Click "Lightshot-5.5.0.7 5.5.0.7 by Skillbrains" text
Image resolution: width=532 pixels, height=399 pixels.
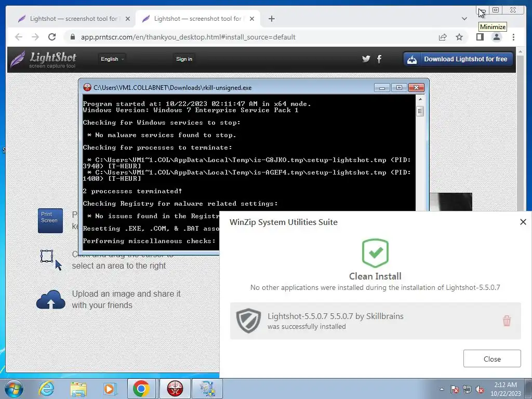pos(335,316)
